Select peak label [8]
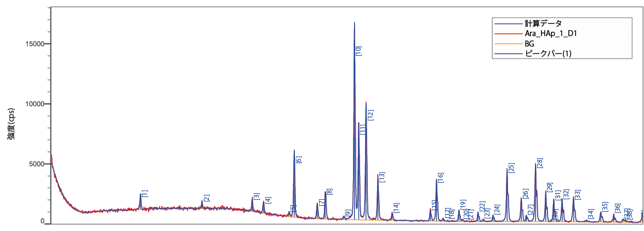Image resolution: width=644 pixels, height=231 pixels. [x=329, y=192]
